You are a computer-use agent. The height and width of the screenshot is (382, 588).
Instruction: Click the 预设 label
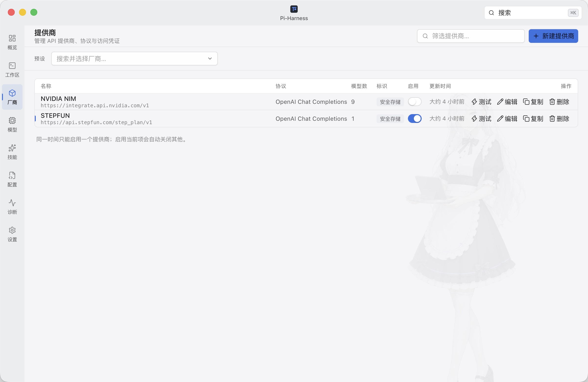(x=39, y=59)
